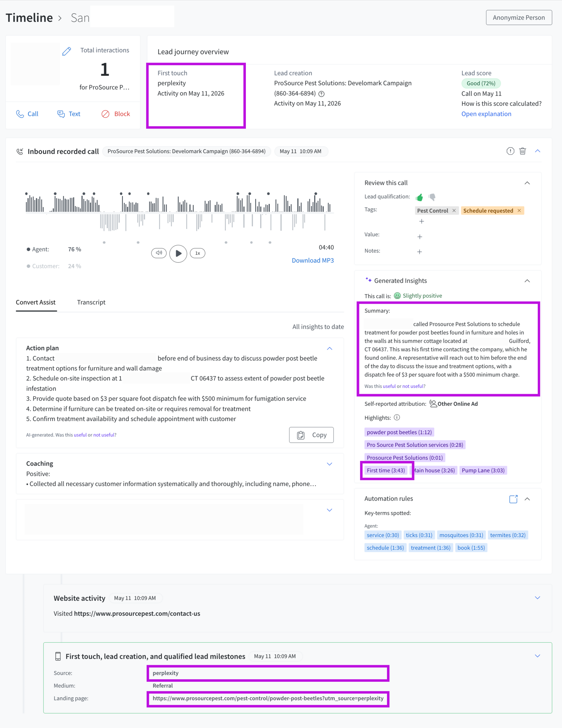Jump to First time (3:43) highlight
Image resolution: width=562 pixels, height=728 pixels.
tap(385, 470)
